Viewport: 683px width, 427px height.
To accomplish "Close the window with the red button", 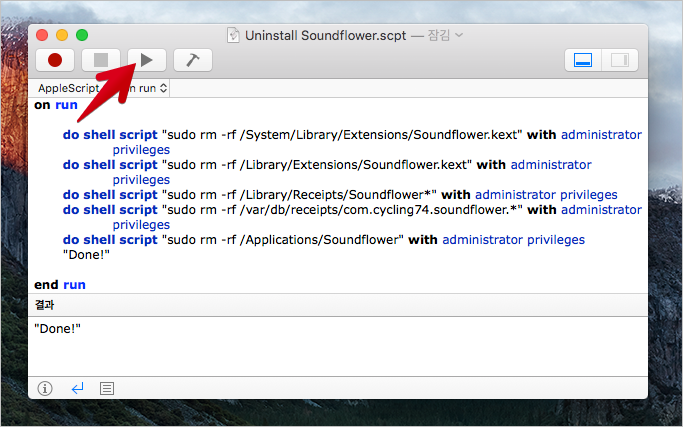I will [42, 35].
